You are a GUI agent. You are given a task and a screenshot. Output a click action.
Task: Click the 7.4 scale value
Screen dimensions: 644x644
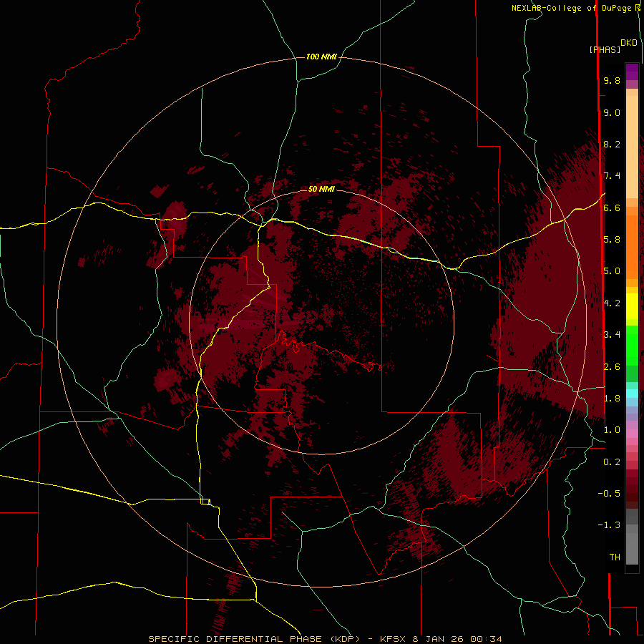[612, 176]
